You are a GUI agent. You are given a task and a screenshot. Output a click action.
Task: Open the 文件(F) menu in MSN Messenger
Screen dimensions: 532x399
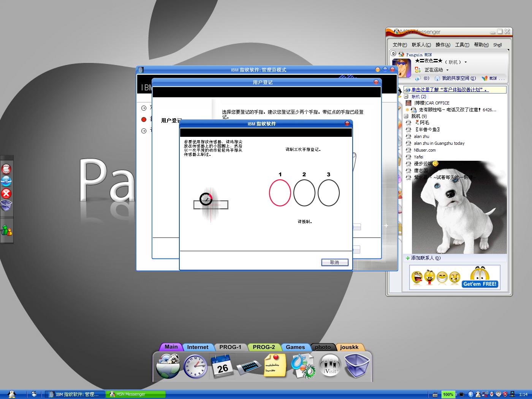click(400, 45)
